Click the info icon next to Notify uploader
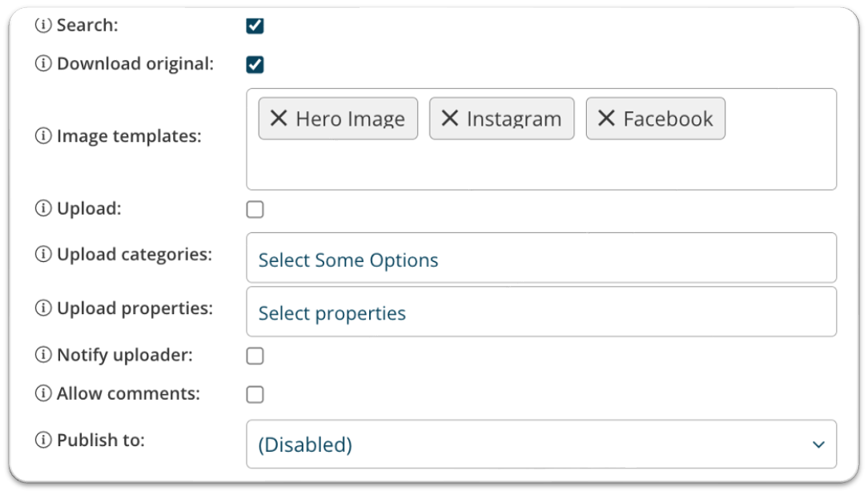868x495 pixels. pyautogui.click(x=43, y=354)
